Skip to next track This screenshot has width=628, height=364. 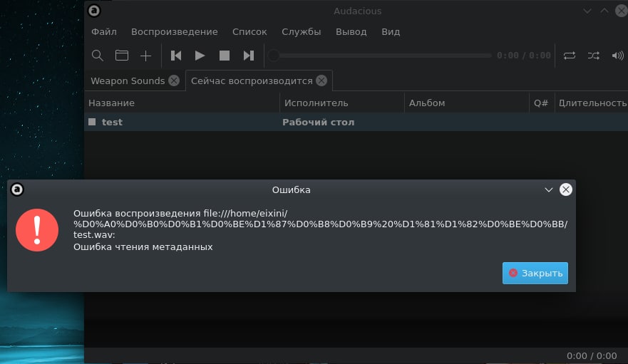point(249,56)
